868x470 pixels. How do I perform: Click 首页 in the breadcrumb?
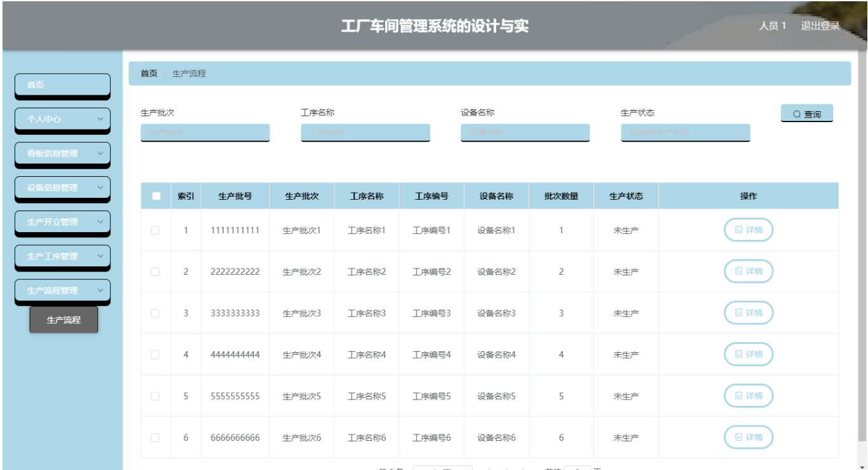(x=149, y=74)
